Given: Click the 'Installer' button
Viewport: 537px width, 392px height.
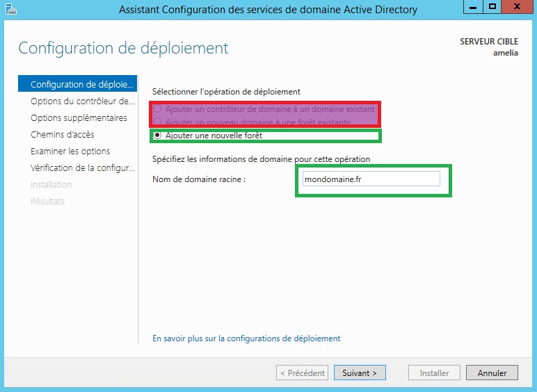Looking at the screenshot, I should click(434, 373).
